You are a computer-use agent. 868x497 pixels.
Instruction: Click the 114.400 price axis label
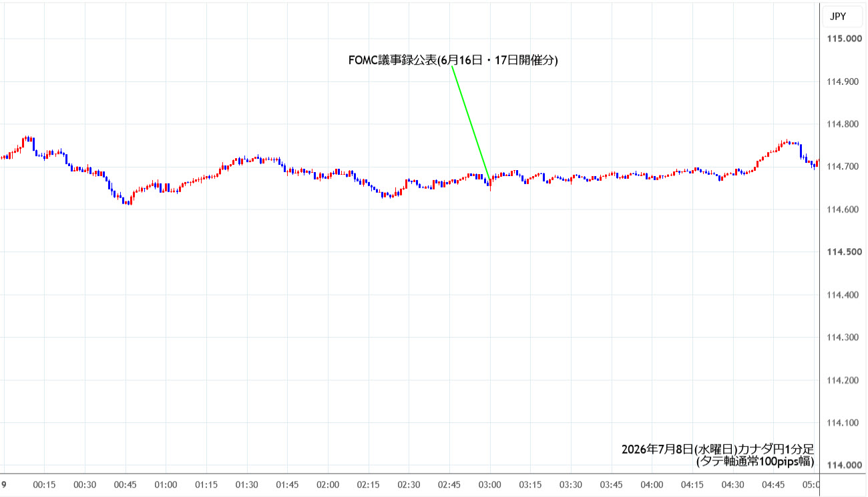844,295
